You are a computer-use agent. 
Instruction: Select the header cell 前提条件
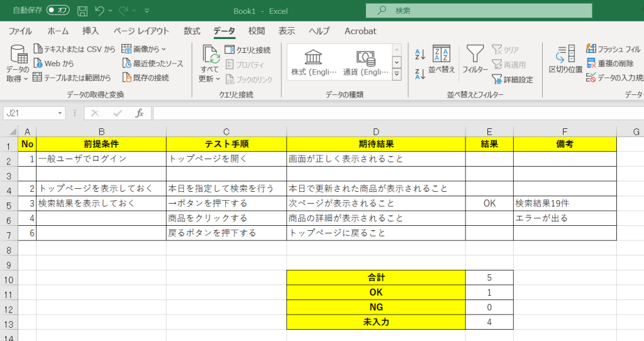pyautogui.click(x=101, y=144)
